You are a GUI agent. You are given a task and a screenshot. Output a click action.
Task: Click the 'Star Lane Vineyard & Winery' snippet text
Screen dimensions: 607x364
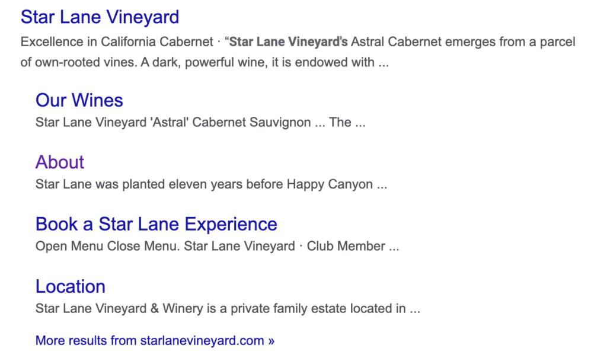pos(119,309)
